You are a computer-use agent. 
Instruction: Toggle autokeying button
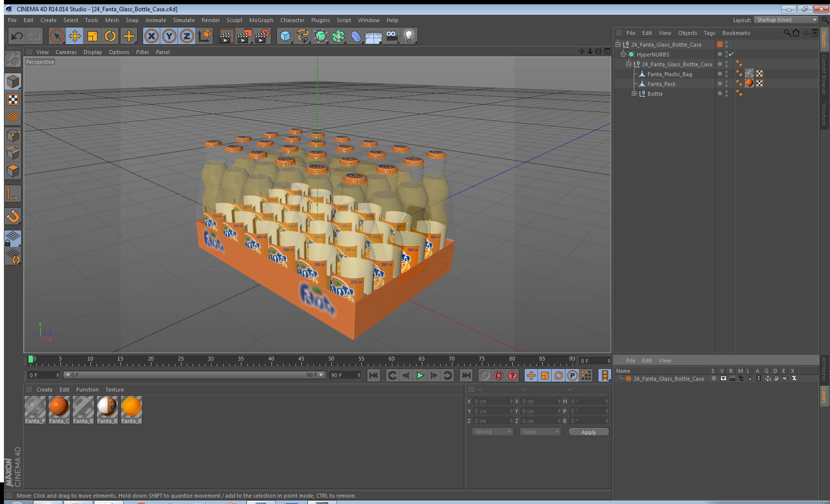[499, 375]
